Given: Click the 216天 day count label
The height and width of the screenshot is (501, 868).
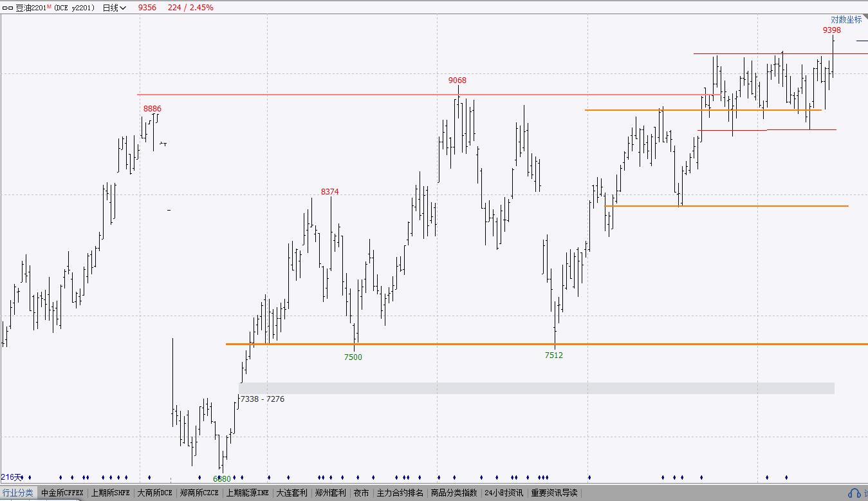Looking at the screenshot, I should [12, 477].
